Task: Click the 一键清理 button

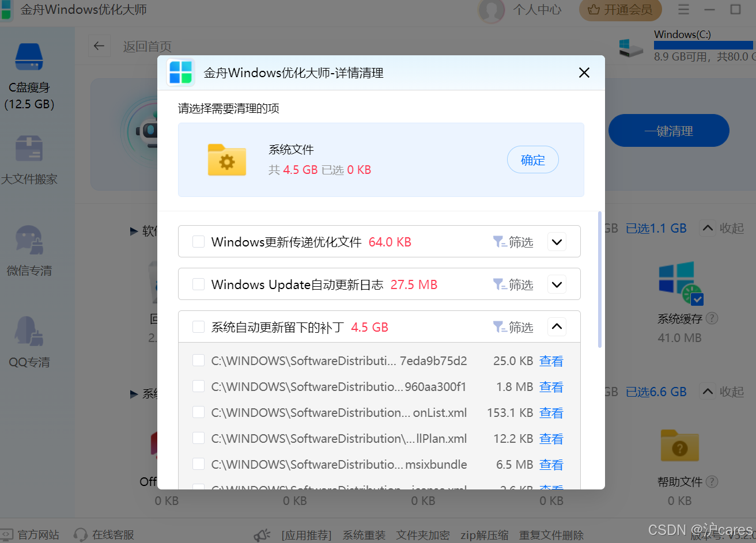Action: (669, 131)
